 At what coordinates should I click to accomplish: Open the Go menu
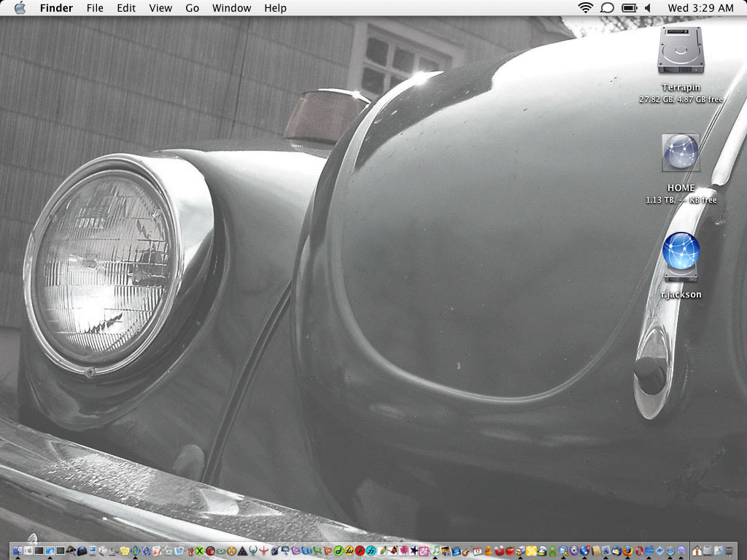click(192, 8)
